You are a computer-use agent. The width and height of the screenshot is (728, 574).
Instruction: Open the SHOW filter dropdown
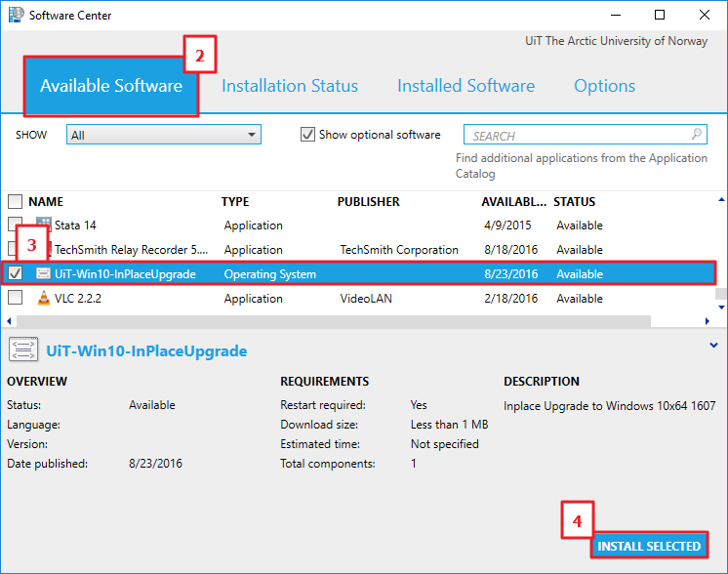coord(163,135)
